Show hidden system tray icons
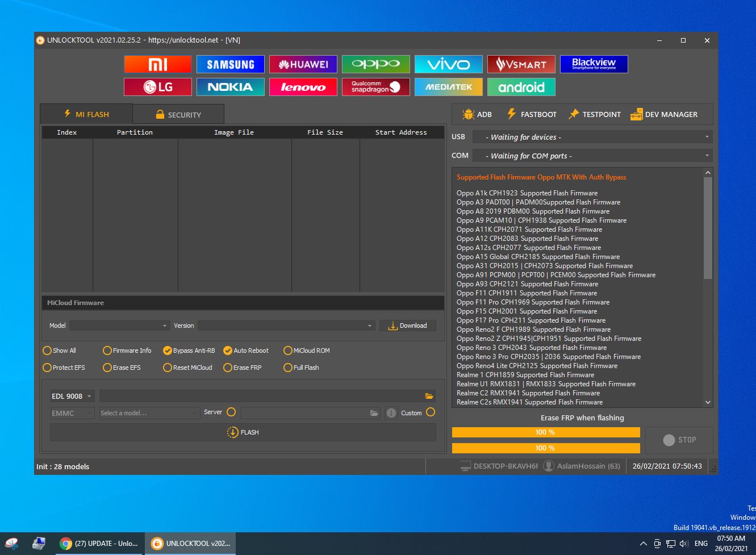The height and width of the screenshot is (555, 756). tap(643, 544)
